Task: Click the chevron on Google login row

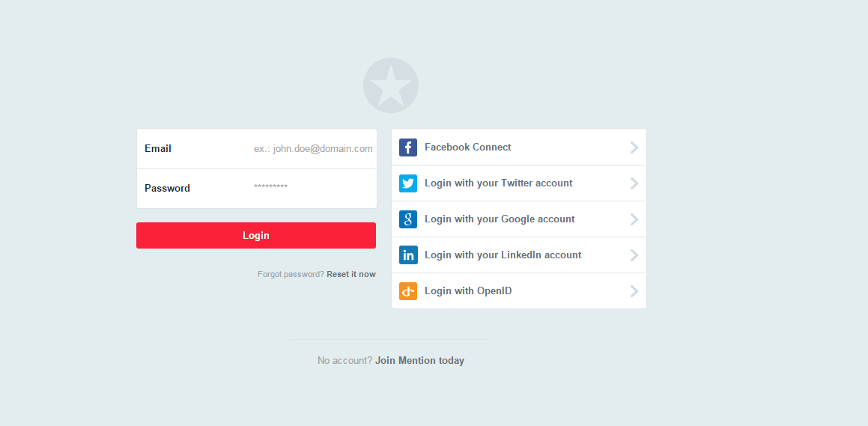Action: click(x=634, y=219)
